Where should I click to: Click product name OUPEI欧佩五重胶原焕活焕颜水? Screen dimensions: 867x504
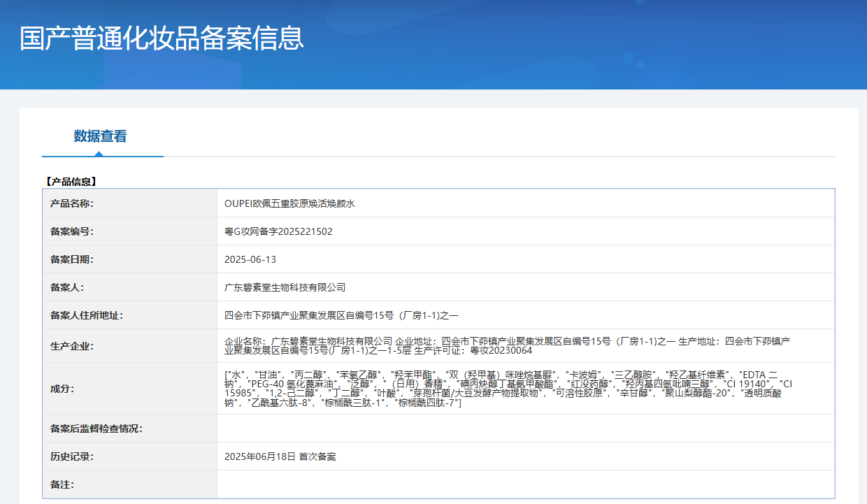click(289, 203)
